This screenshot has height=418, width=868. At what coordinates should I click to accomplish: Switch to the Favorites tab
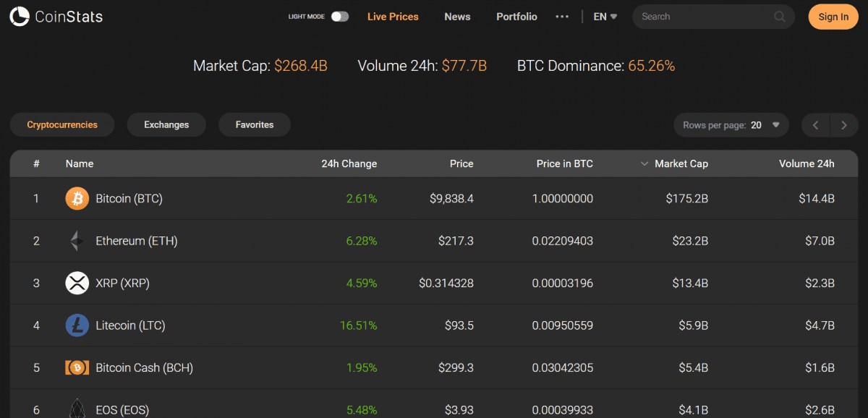[x=255, y=124]
